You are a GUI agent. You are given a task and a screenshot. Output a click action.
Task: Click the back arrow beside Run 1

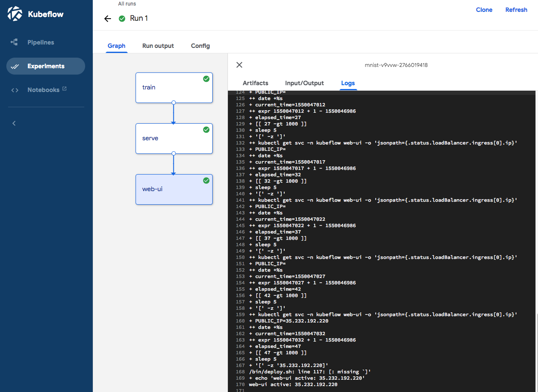(108, 19)
